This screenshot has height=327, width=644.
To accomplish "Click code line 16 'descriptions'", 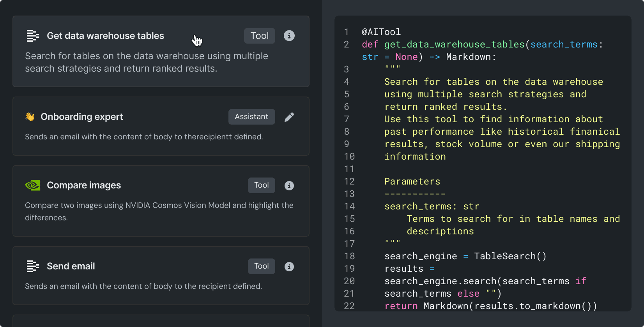I will tap(440, 231).
